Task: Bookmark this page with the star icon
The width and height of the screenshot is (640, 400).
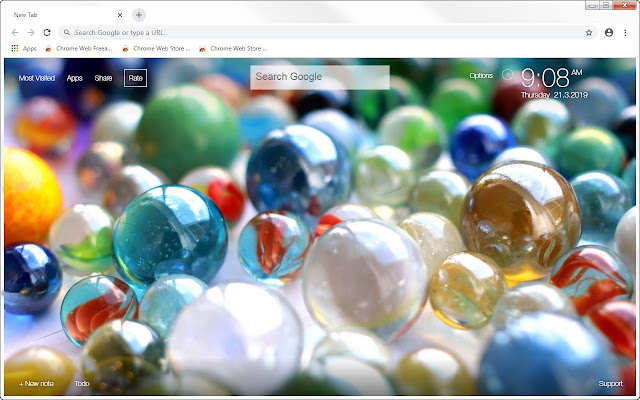Action: click(589, 33)
